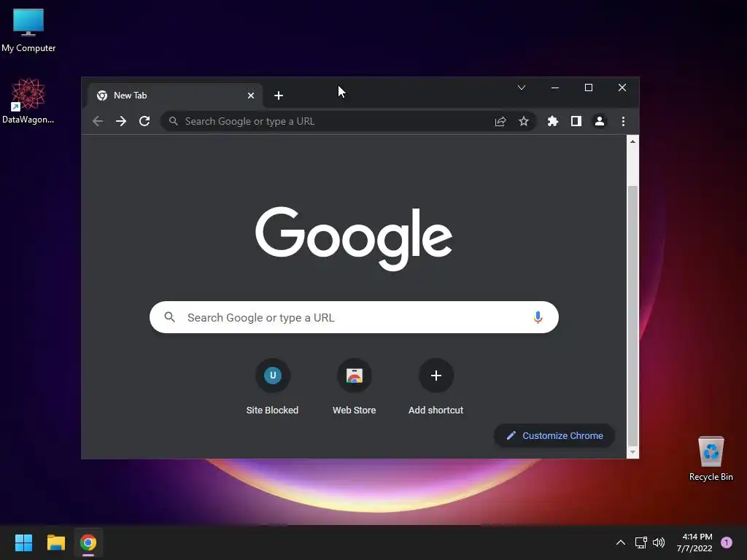Screen dimensions: 747x560
Task: Open the Web Store shortcut
Action: tap(354, 386)
